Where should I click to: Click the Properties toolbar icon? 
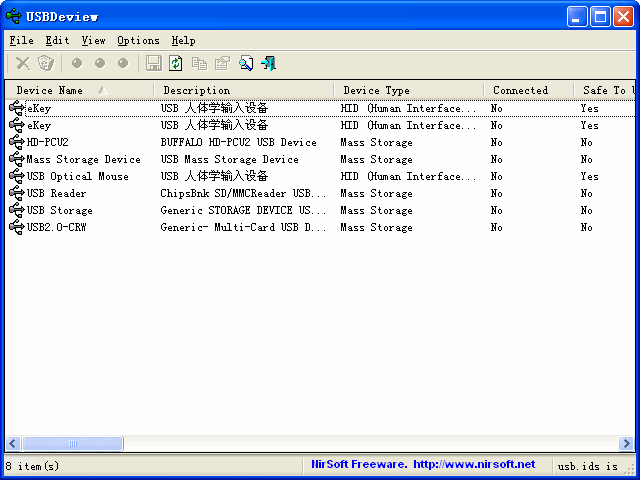tap(222, 63)
